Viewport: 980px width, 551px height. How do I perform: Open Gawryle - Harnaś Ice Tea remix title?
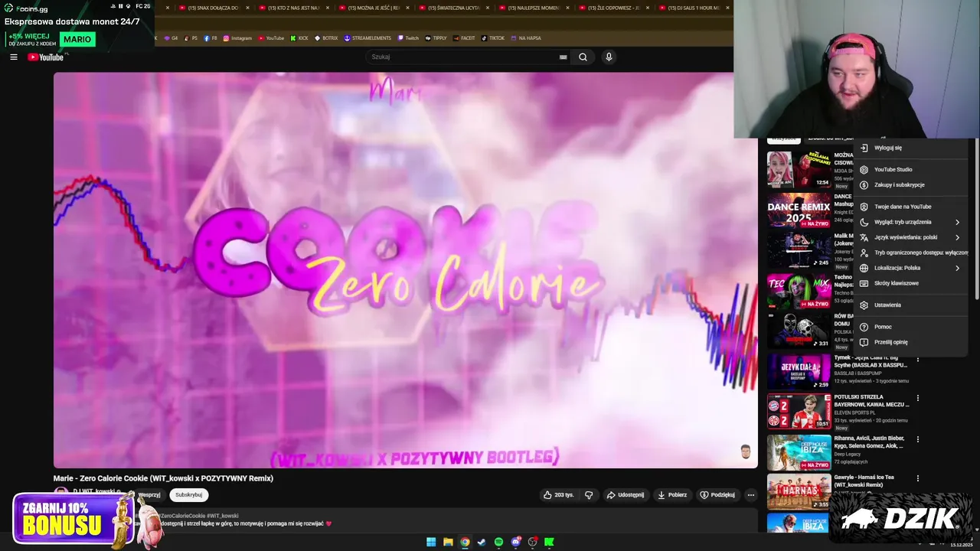pos(864,481)
